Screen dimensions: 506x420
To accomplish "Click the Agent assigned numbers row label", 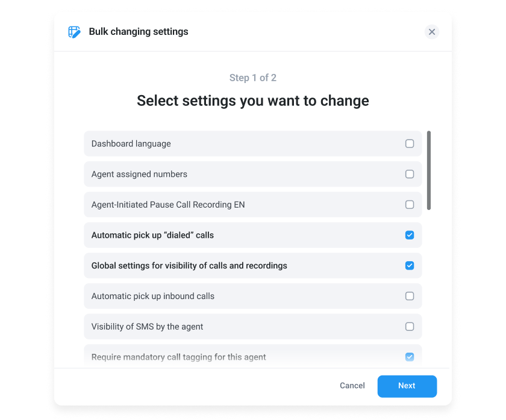I will (x=139, y=174).
